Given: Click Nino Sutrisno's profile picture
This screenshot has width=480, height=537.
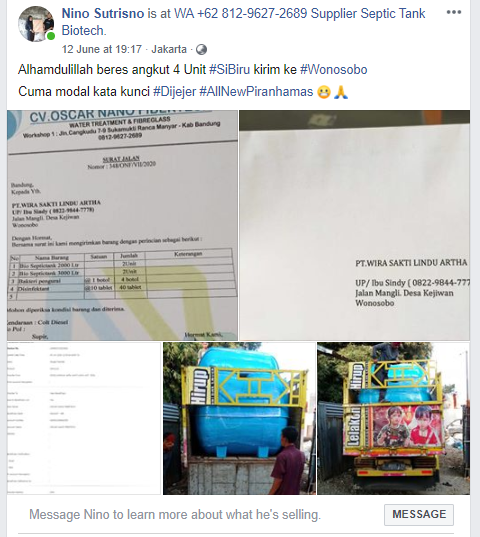Looking at the screenshot, I should (x=36, y=24).
